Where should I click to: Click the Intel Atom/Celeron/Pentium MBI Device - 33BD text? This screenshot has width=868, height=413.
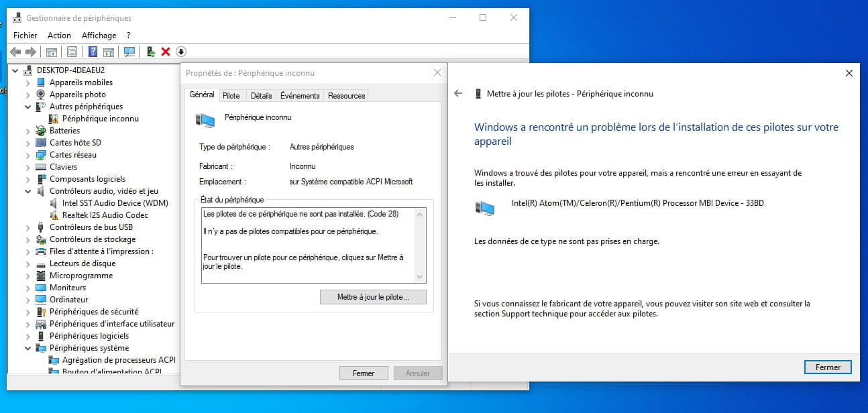(x=637, y=202)
